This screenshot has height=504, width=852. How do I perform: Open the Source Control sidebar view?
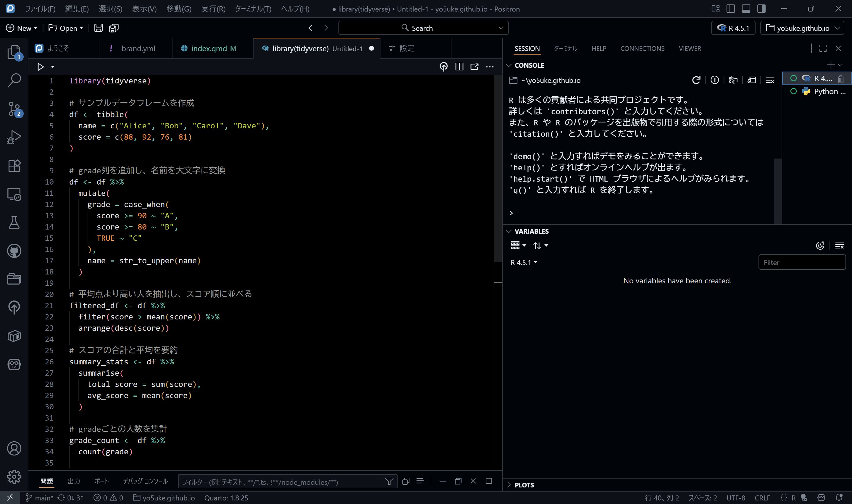click(x=14, y=109)
